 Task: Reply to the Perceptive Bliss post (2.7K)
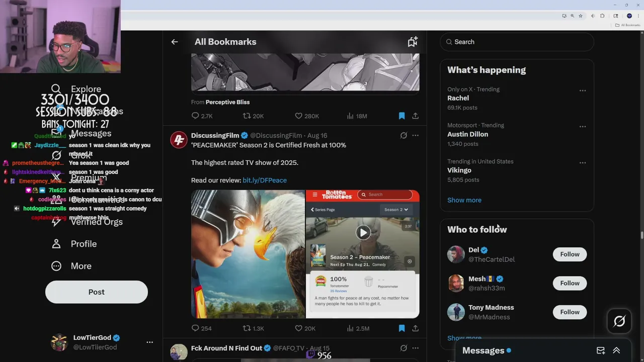(x=202, y=116)
